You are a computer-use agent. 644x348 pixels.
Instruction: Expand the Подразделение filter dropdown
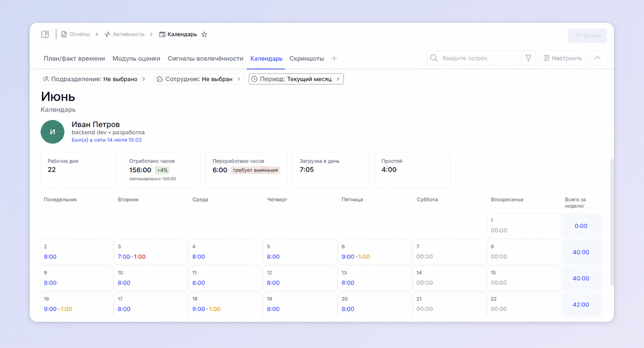click(x=95, y=79)
